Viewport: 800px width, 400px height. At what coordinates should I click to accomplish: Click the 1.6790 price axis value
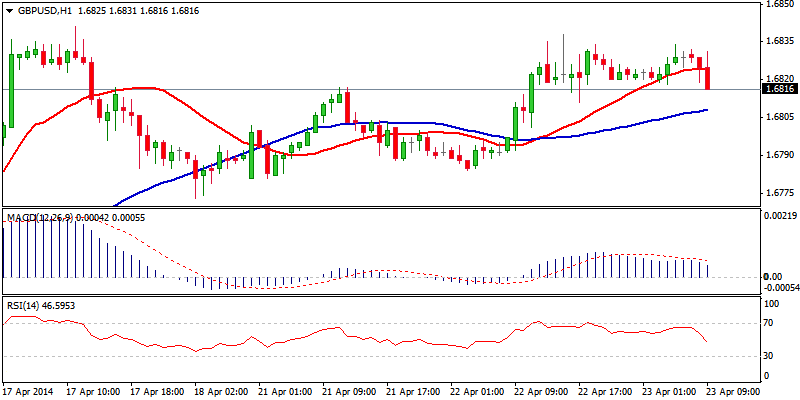781,155
